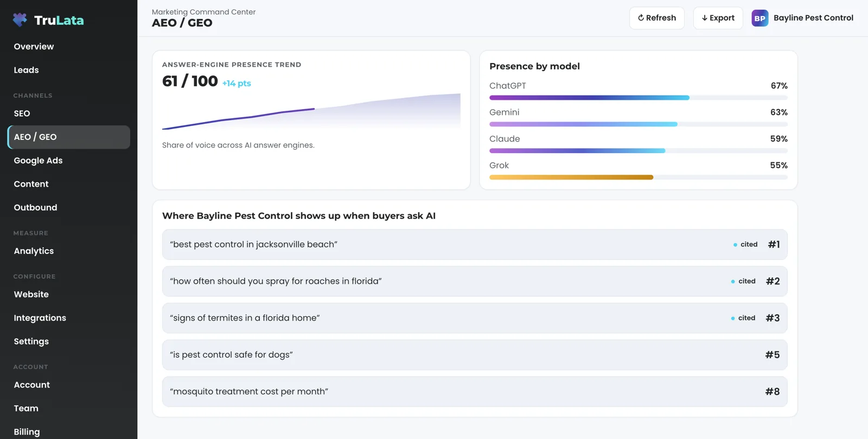Click the BP account avatar
The width and height of the screenshot is (868, 439).
coord(759,18)
